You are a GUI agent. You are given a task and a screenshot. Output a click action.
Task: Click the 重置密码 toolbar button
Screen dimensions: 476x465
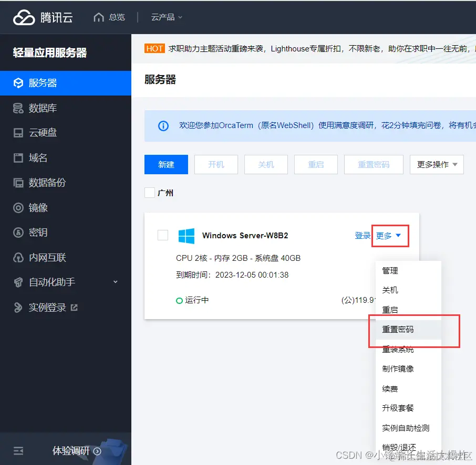(374, 164)
